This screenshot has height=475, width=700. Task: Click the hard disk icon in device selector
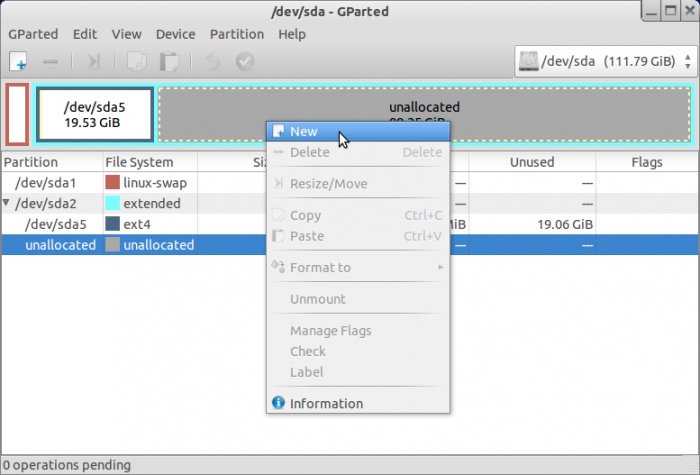(x=528, y=61)
